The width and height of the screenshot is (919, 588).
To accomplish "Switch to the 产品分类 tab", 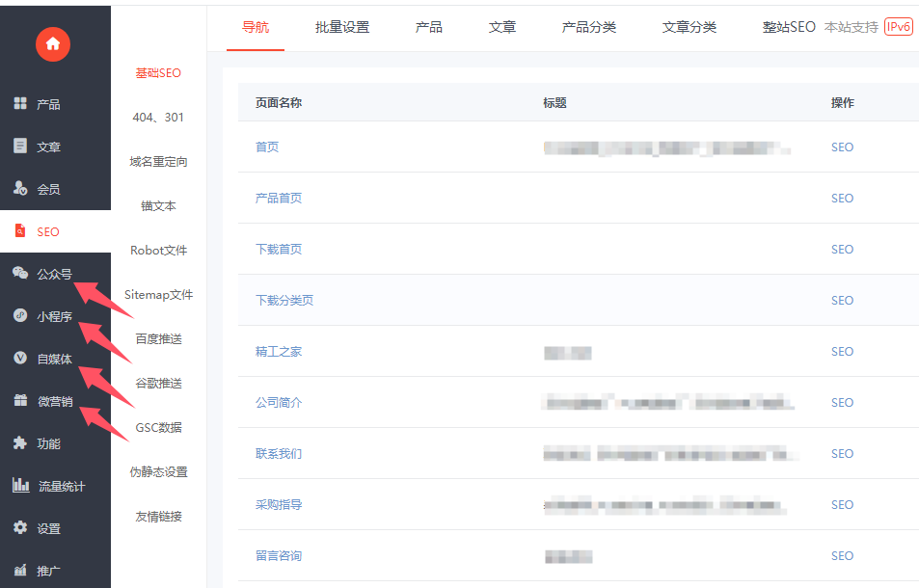I will click(x=589, y=27).
